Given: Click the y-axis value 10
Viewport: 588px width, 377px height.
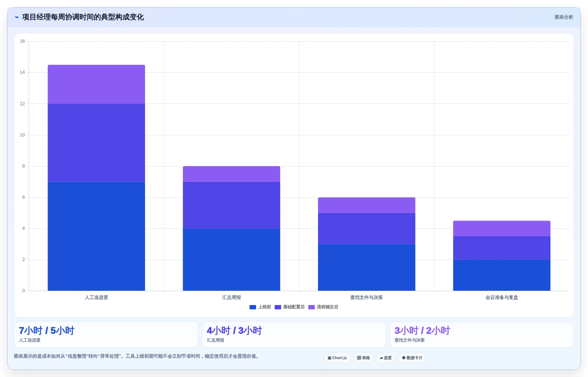Looking at the screenshot, I should [22, 135].
